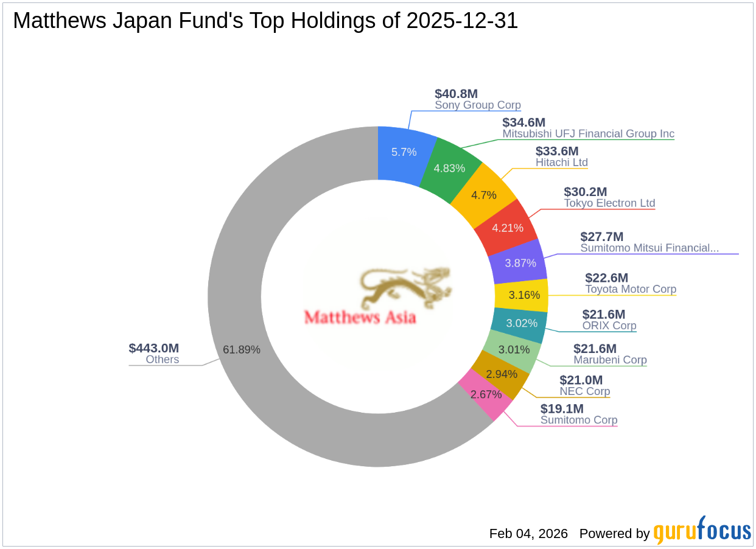Click the Marubeni Corp label
This screenshot has width=756, height=549.
coord(609,360)
